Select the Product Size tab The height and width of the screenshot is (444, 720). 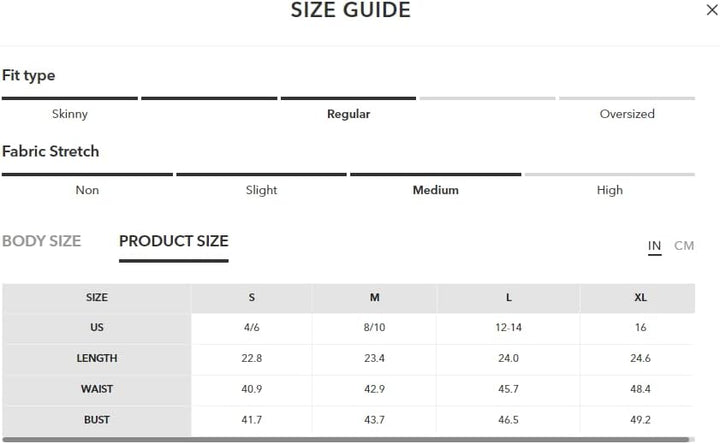point(173,241)
